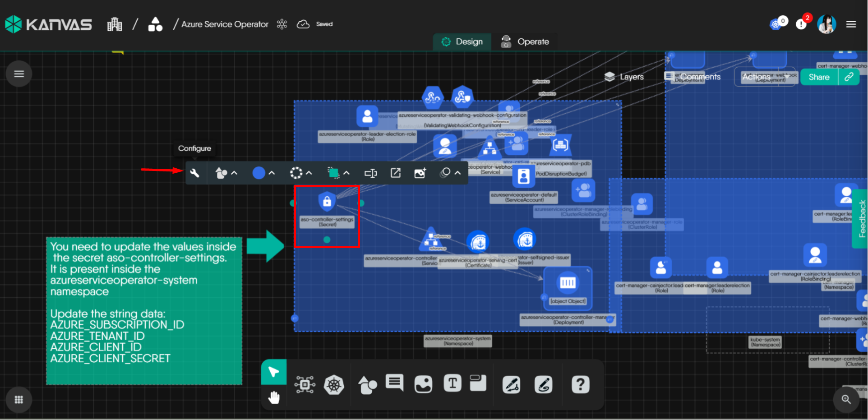Open the top-right hamburger menu
This screenshot has height=420, width=868.
[x=851, y=24]
